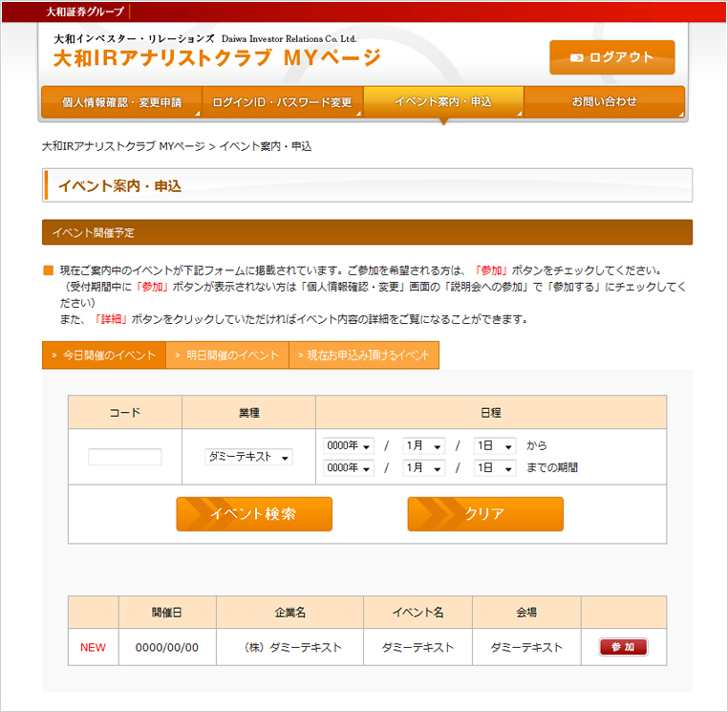Click the イベント名 column header
The width and height of the screenshot is (728, 712).
point(418,613)
